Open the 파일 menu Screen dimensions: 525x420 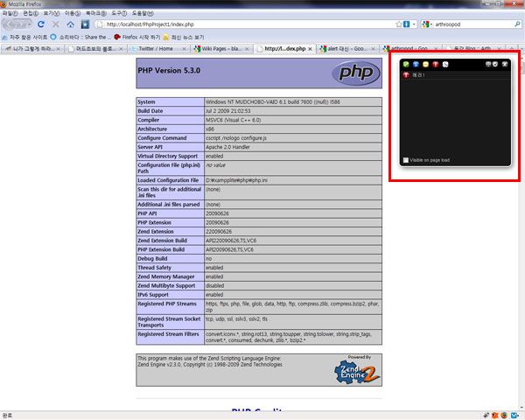coord(10,13)
